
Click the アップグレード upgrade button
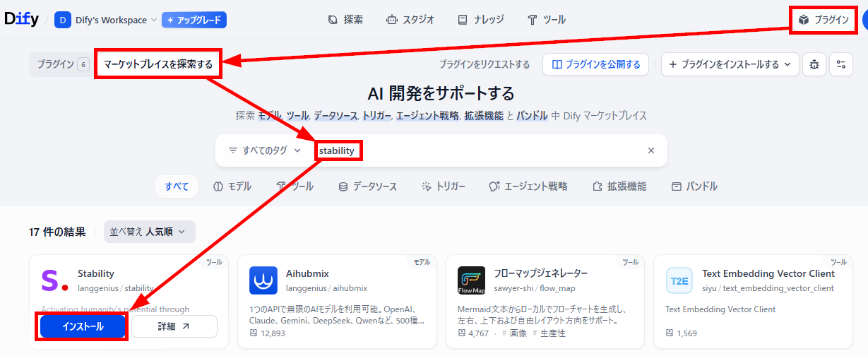194,20
